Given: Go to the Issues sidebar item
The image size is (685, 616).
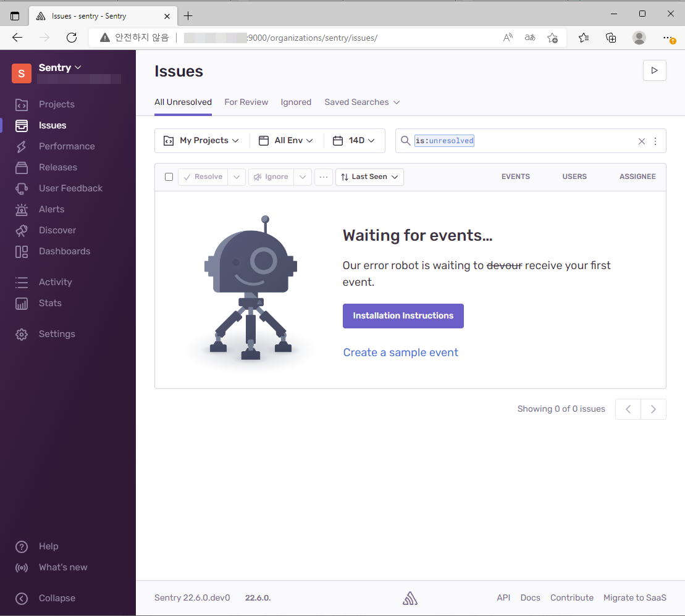Looking at the screenshot, I should point(52,125).
